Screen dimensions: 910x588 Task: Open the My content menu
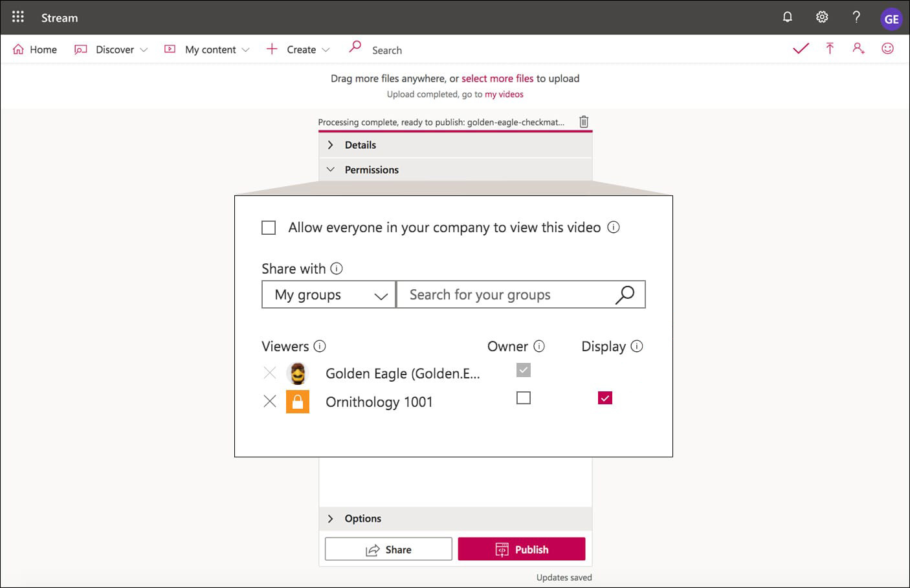[x=210, y=50]
